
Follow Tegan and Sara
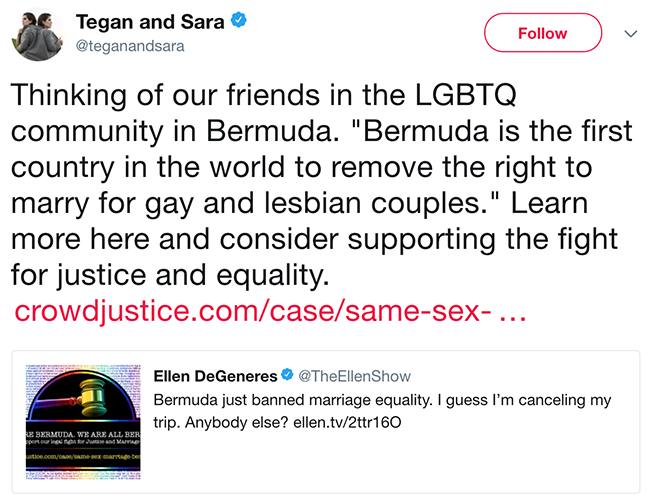(542, 33)
